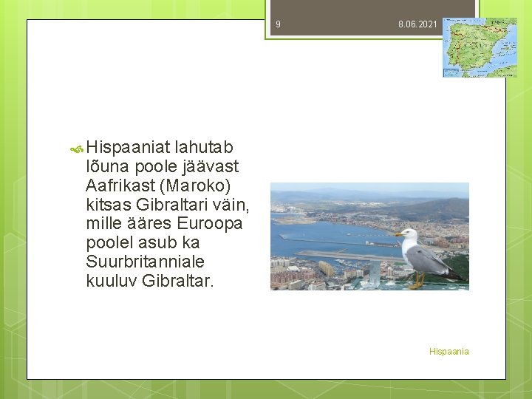Click the date 8.06.2021
The height and width of the screenshot is (399, 532).
(x=417, y=24)
